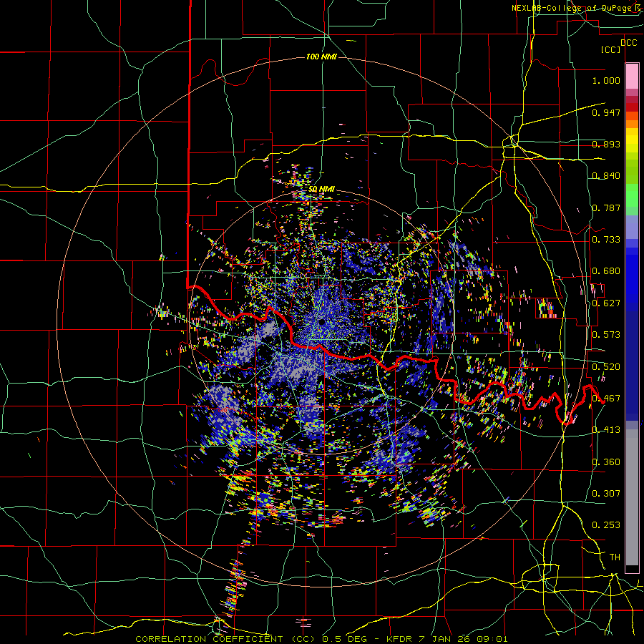Pick the pink segment of the color bar

(x=632, y=77)
